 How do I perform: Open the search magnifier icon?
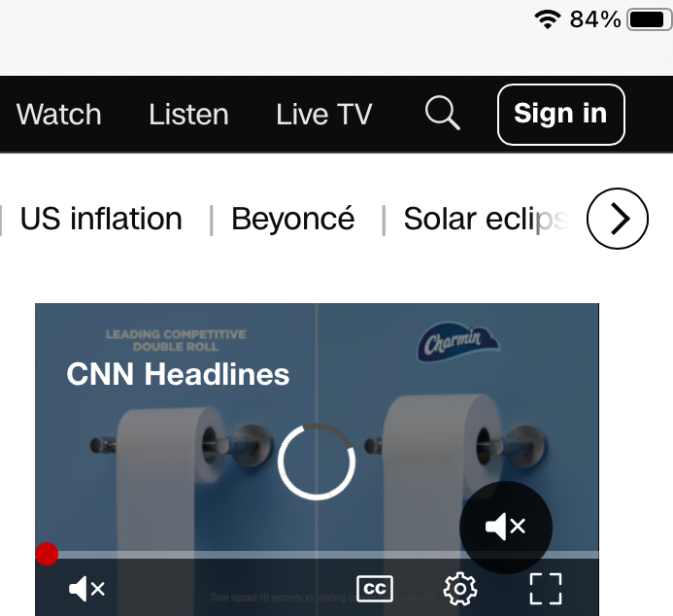pos(443,113)
